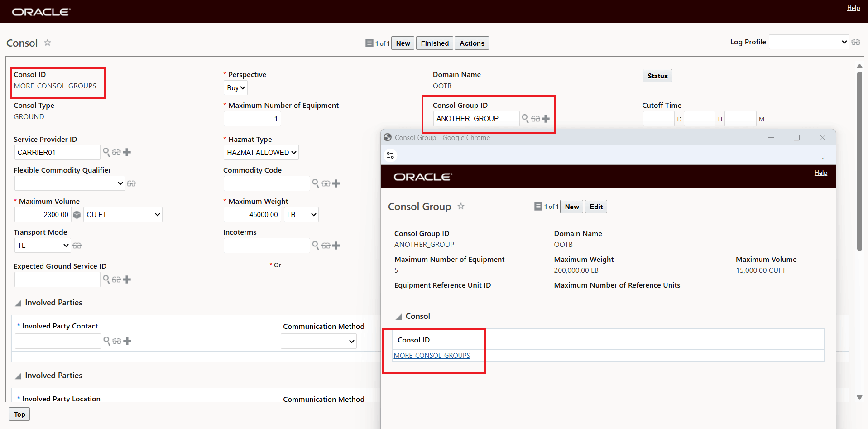Open Communication Method dropdown for Involved Party Contact

[x=319, y=341]
